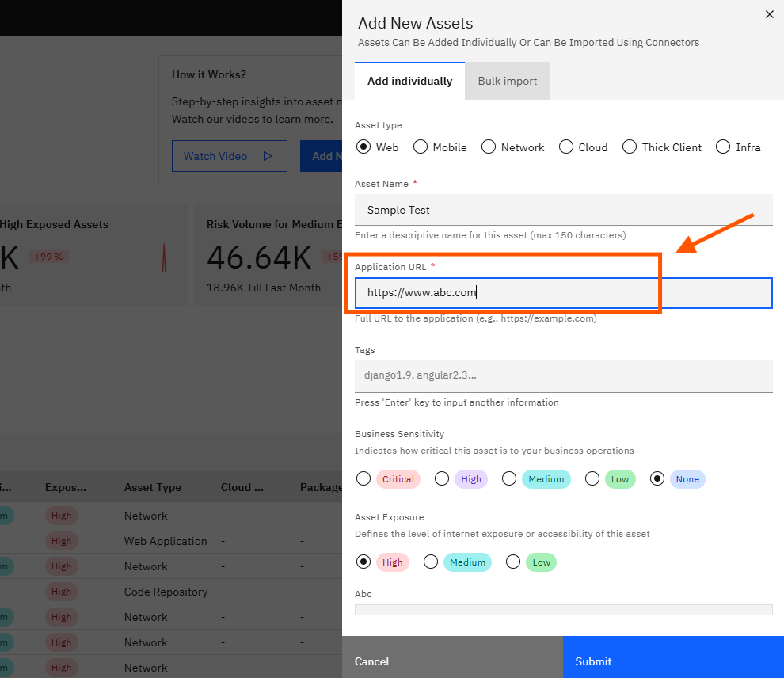The height and width of the screenshot is (678, 784).
Task: Select the Web asset type
Action: pos(363,147)
